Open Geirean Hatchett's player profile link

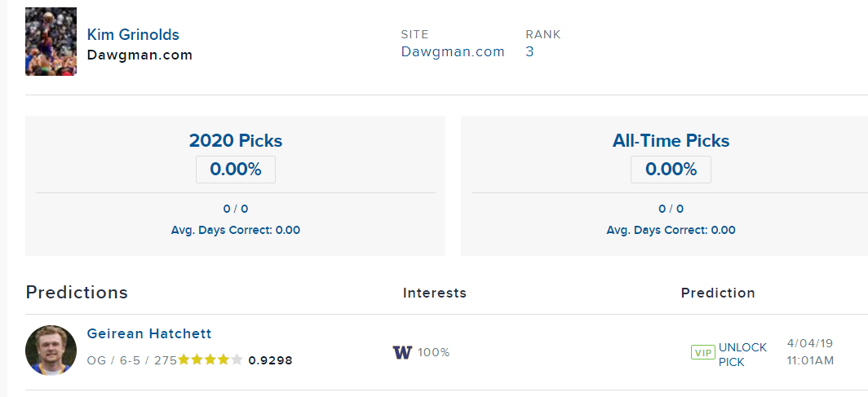tap(149, 333)
